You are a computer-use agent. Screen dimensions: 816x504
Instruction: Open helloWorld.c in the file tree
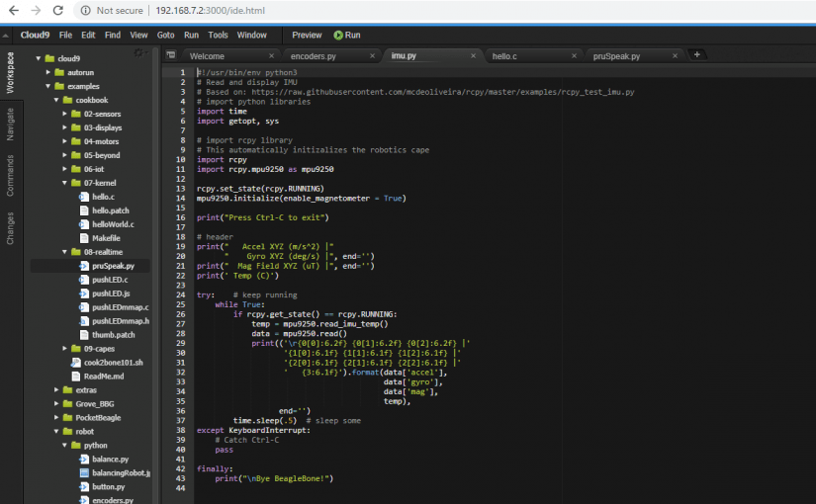tap(113, 224)
